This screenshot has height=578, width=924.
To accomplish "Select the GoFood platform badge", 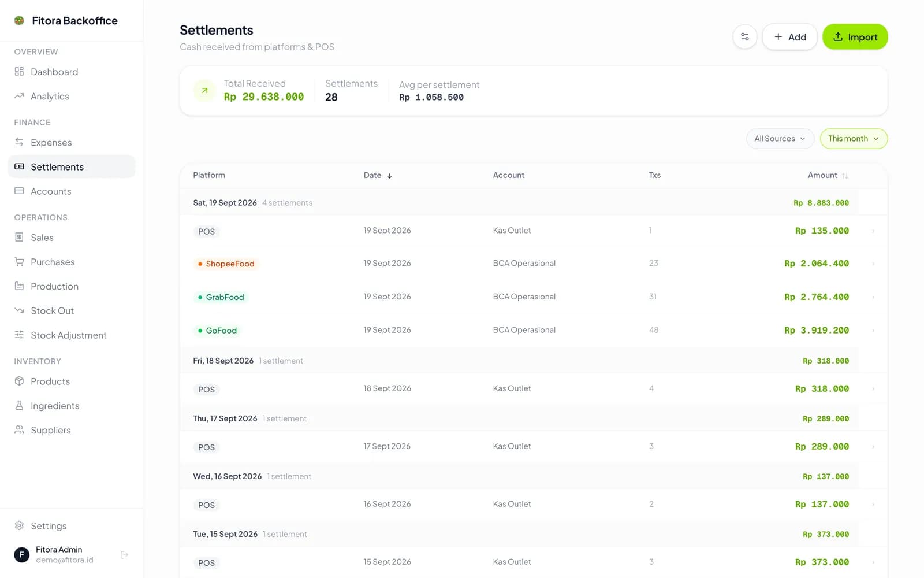I will 217,331.
